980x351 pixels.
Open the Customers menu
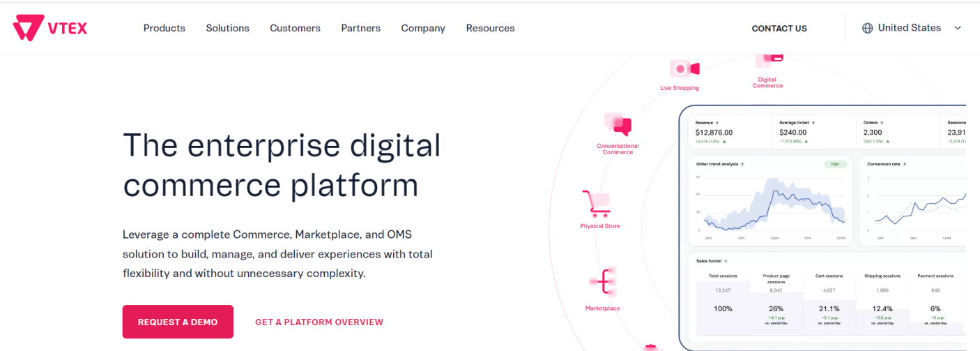tap(295, 28)
